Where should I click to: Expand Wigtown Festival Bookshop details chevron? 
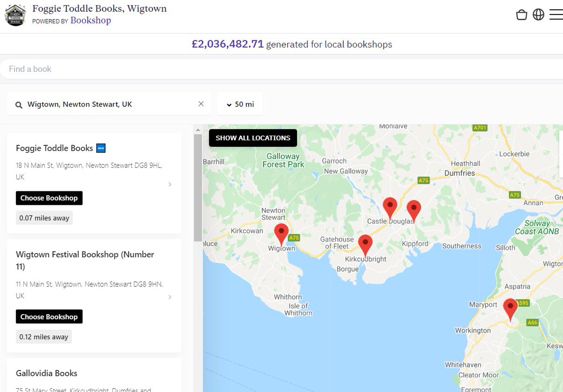tap(170, 297)
